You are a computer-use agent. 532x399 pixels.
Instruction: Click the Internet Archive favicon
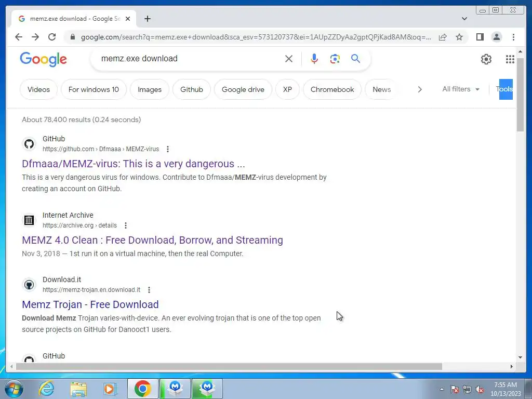tap(29, 220)
